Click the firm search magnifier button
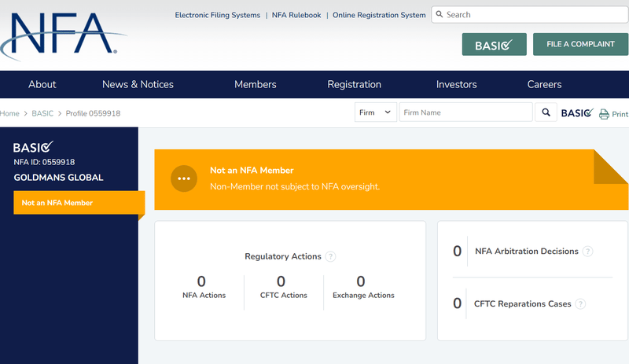Viewport: 629px width, 364px height. pos(546,112)
